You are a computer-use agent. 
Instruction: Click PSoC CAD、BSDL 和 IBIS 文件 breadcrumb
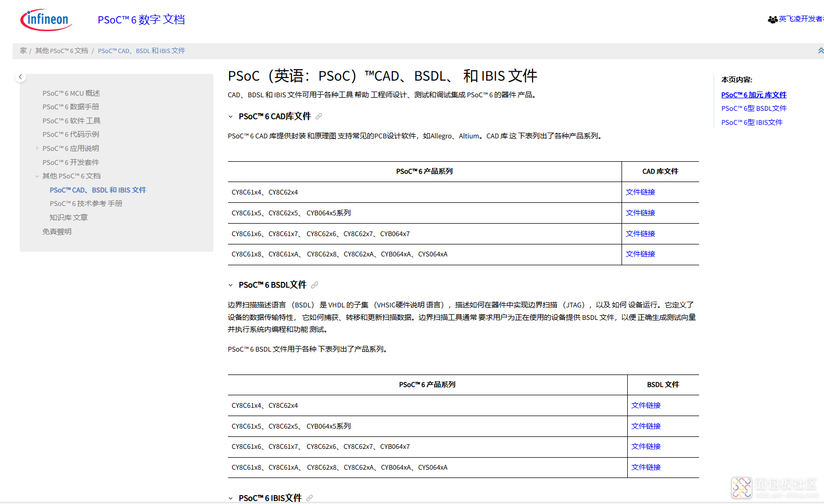point(142,50)
